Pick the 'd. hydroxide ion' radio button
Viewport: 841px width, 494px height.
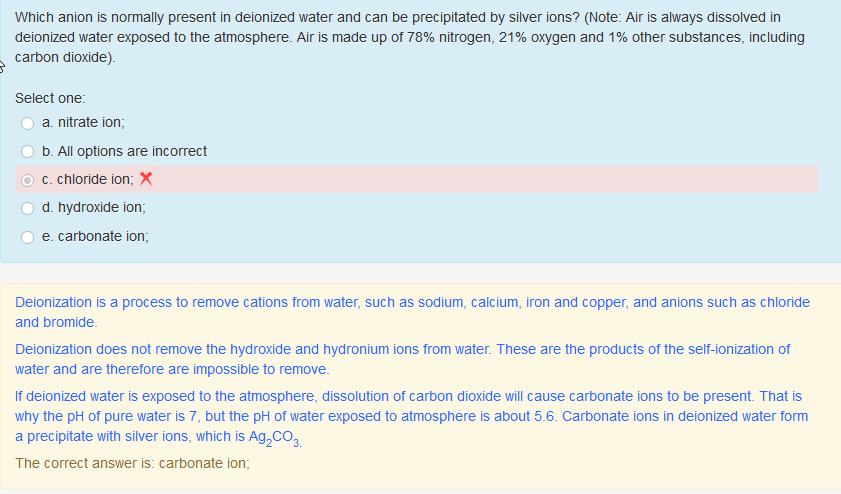coord(28,209)
